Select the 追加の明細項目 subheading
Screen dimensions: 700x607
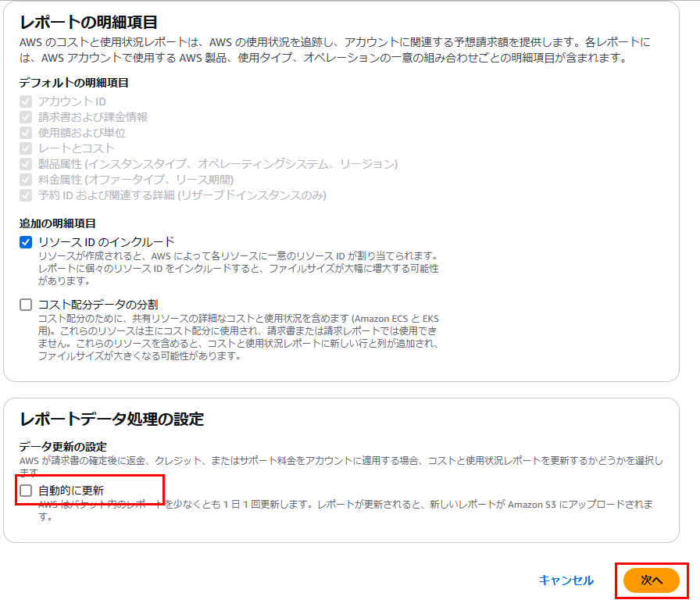pos(58,223)
